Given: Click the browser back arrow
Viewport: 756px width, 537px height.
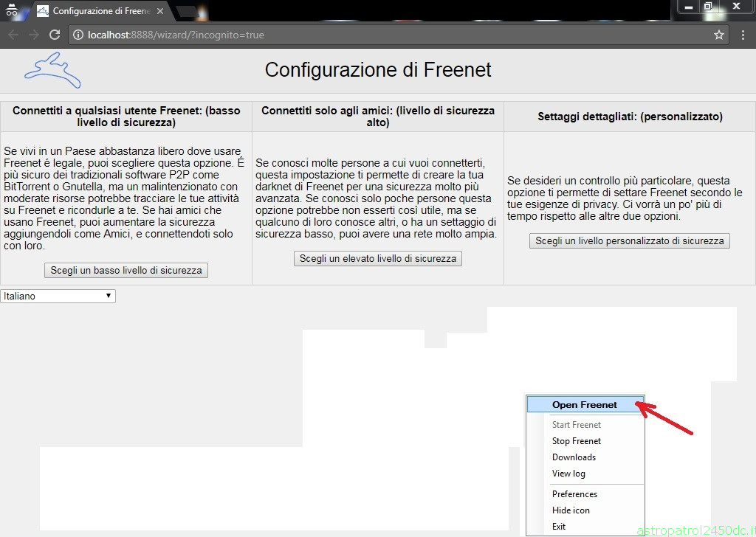Looking at the screenshot, I should pyautogui.click(x=13, y=35).
